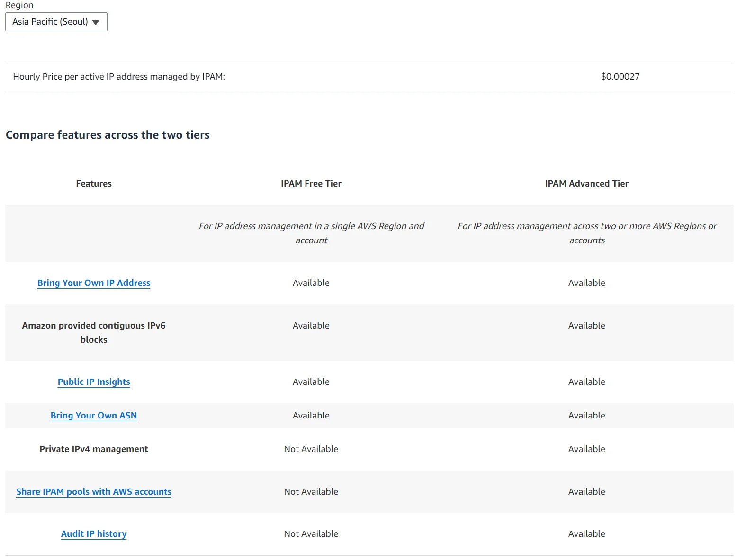Click the Private IPv4 management row label
This screenshot has height=560, width=737.
(x=94, y=449)
